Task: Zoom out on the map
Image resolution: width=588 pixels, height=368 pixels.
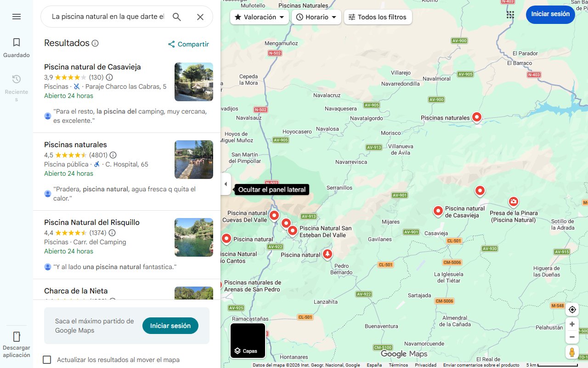Action: tap(572, 337)
